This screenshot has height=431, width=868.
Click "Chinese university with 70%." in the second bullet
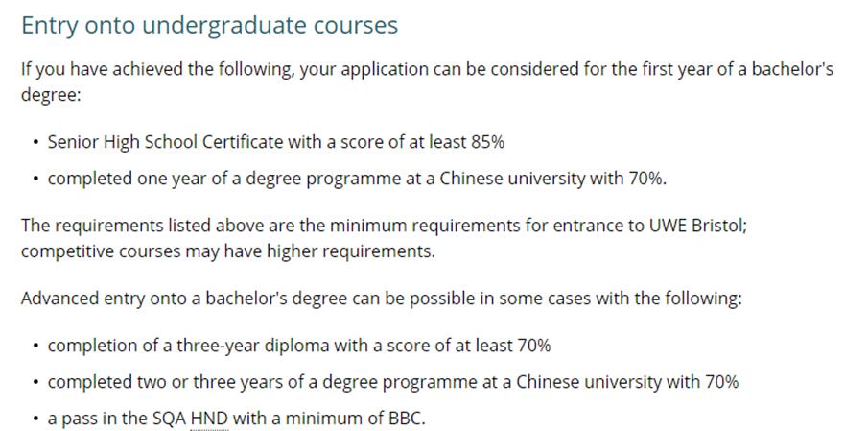(x=553, y=179)
